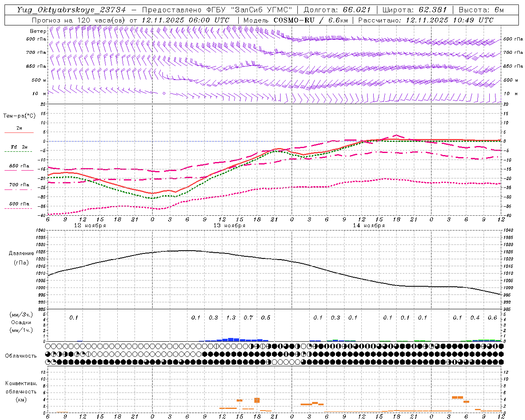The height and width of the screenshot is (420, 525).
Task: Click the (гПа) pressure unit label
Action: point(21,262)
